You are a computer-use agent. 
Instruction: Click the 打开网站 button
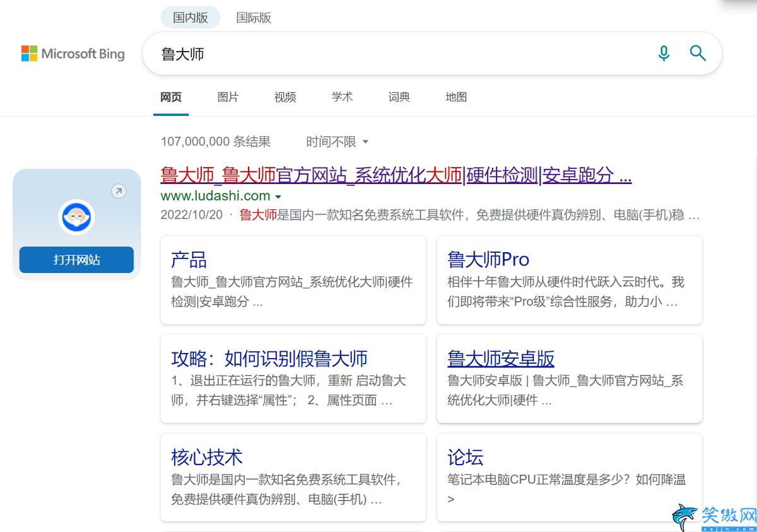[76, 260]
